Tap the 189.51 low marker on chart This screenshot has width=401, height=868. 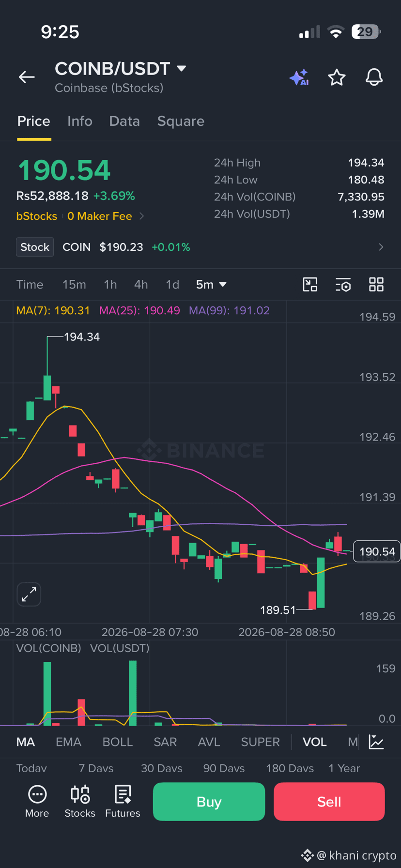pyautogui.click(x=278, y=610)
